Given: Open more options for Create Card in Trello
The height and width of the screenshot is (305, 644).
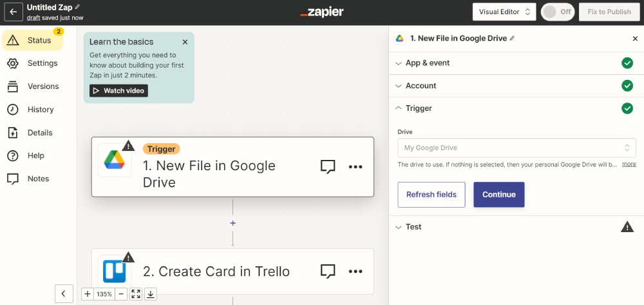Looking at the screenshot, I should point(355,271).
